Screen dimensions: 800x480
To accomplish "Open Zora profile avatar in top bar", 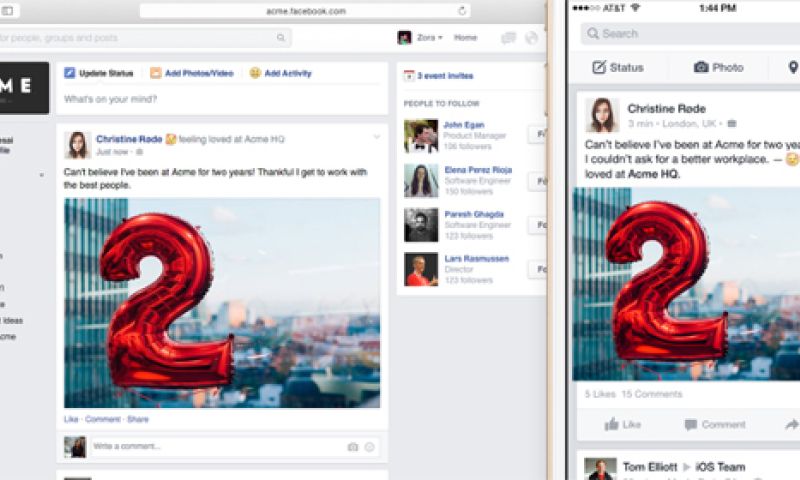I will tap(405, 37).
